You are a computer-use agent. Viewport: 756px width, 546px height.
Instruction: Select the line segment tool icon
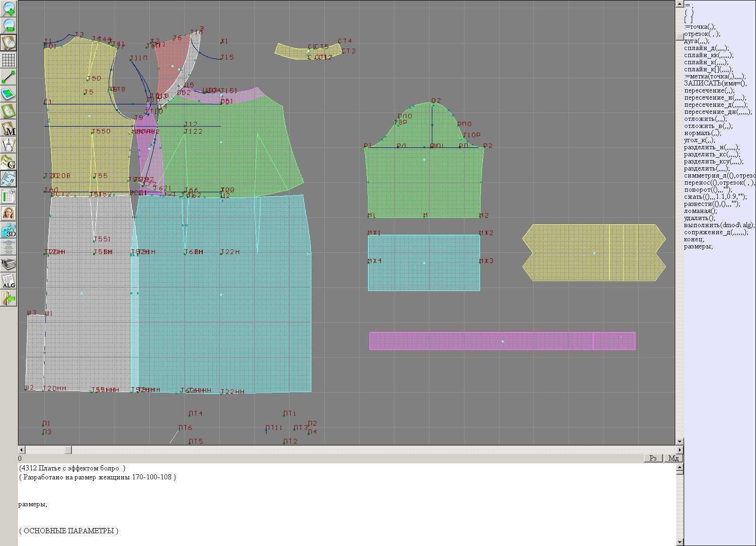pos(9,77)
